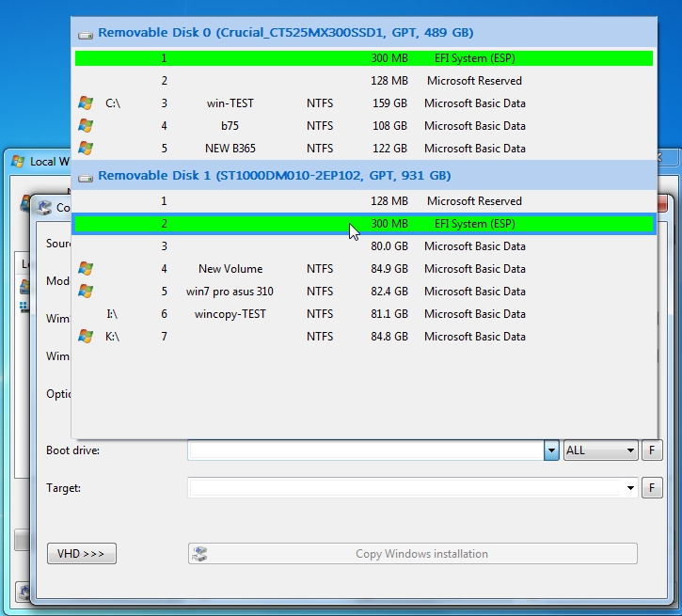Image resolution: width=682 pixels, height=616 pixels.
Task: Click Removable Disk 1 ST1000DM010 header
Action: pos(364,176)
